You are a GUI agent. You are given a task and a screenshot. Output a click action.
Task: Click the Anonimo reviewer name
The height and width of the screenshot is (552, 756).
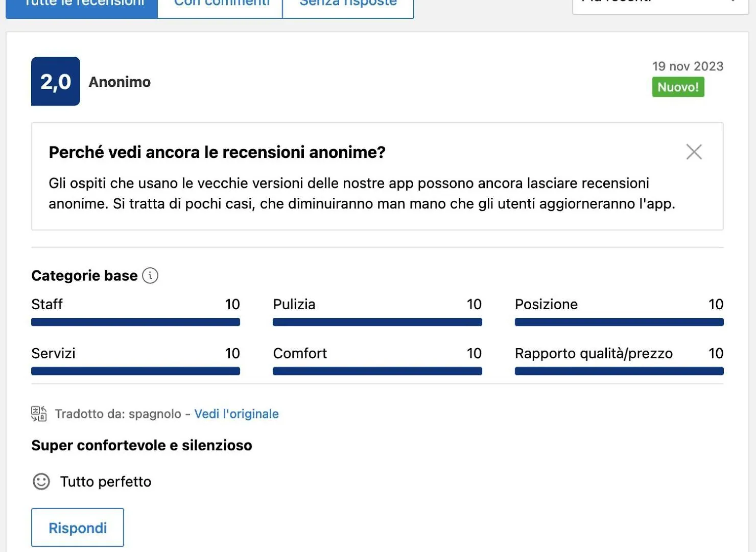coord(120,82)
